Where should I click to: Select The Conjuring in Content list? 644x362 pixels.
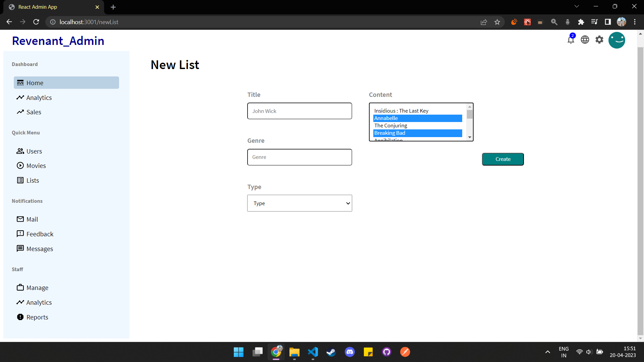(x=418, y=126)
